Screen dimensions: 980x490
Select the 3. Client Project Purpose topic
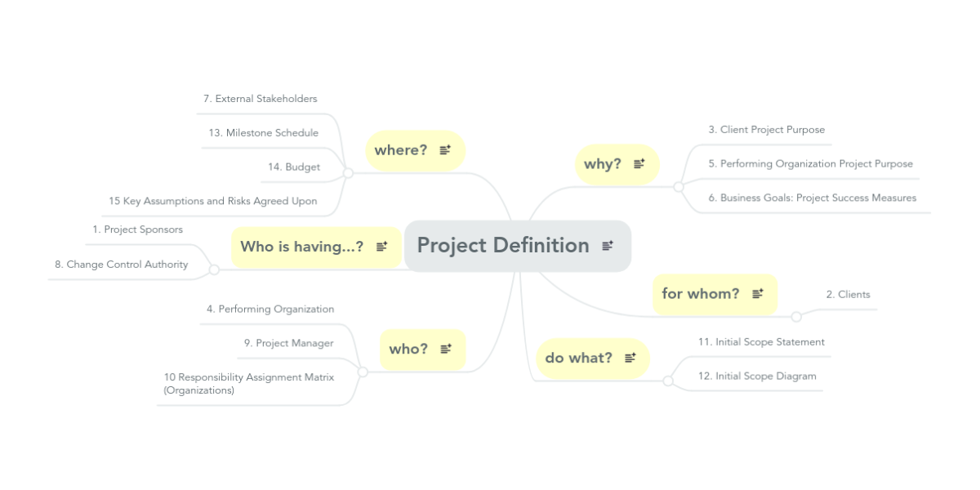[x=767, y=130]
